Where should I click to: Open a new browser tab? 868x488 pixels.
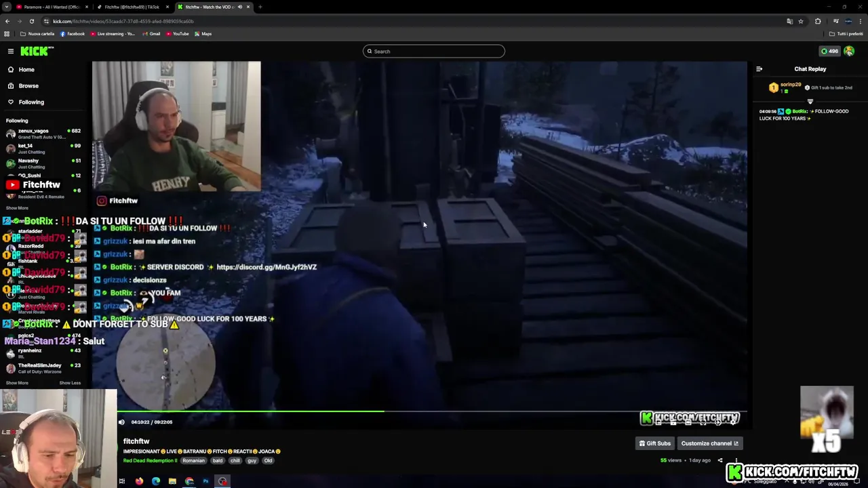point(260,7)
